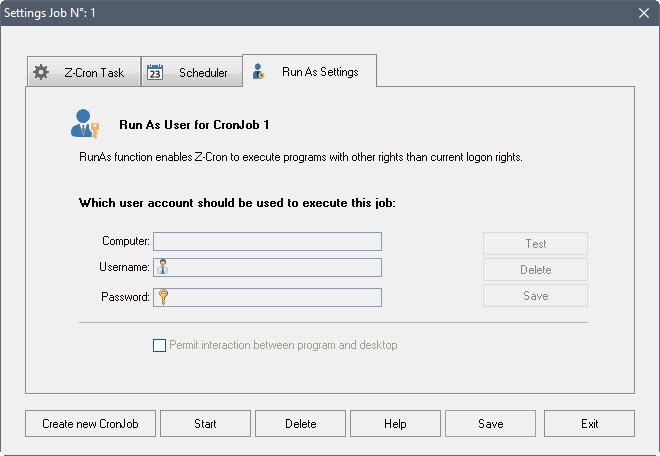Click the bottom Save button
This screenshot has width=660, height=456.
(x=490, y=424)
